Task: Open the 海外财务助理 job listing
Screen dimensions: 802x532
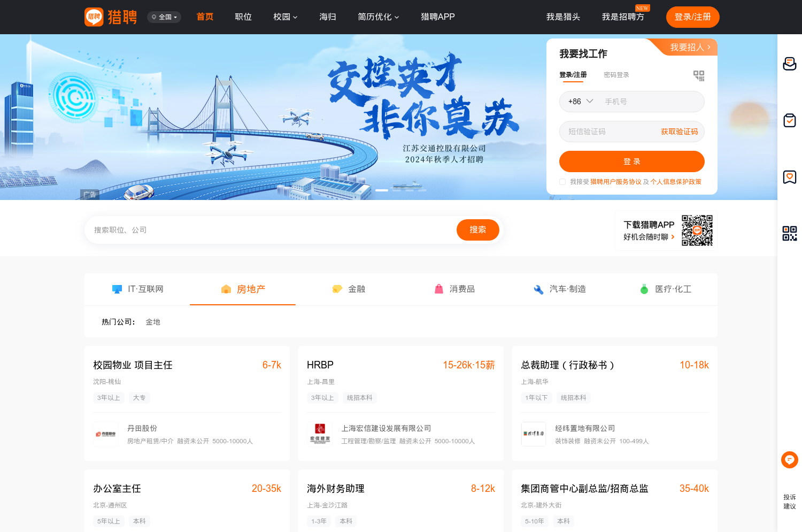Action: pyautogui.click(x=336, y=489)
